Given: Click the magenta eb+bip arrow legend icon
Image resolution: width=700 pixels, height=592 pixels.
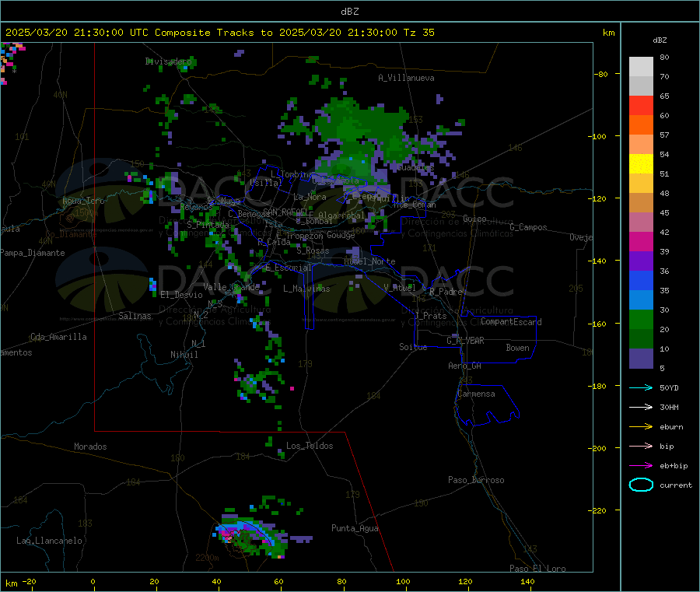Looking at the screenshot, I should pos(641,465).
